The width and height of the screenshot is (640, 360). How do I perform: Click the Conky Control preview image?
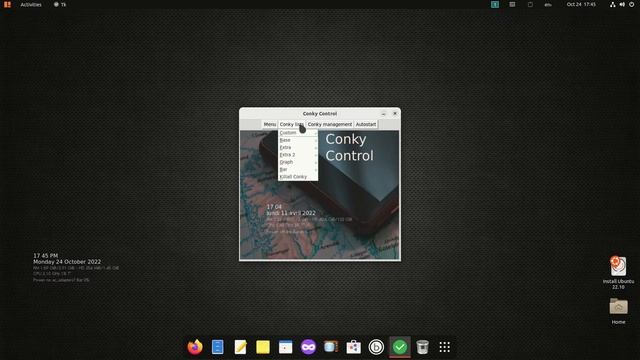click(x=320, y=195)
